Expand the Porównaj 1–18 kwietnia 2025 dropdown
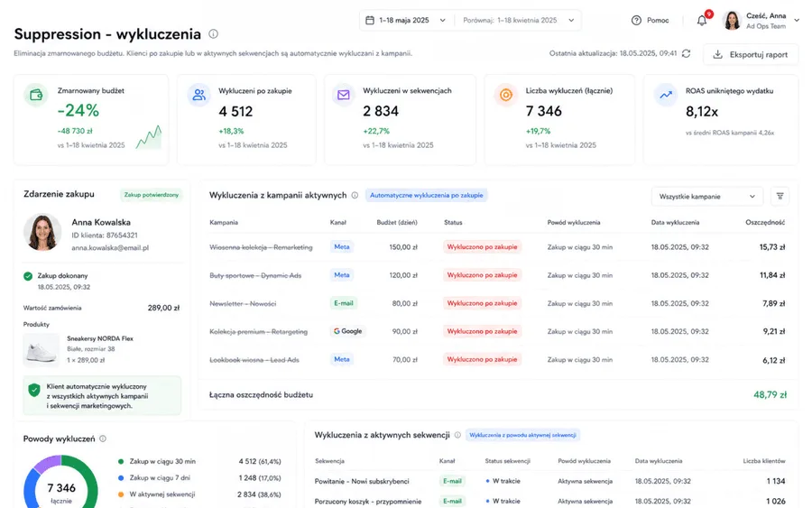The width and height of the screenshot is (812, 508). click(519, 20)
